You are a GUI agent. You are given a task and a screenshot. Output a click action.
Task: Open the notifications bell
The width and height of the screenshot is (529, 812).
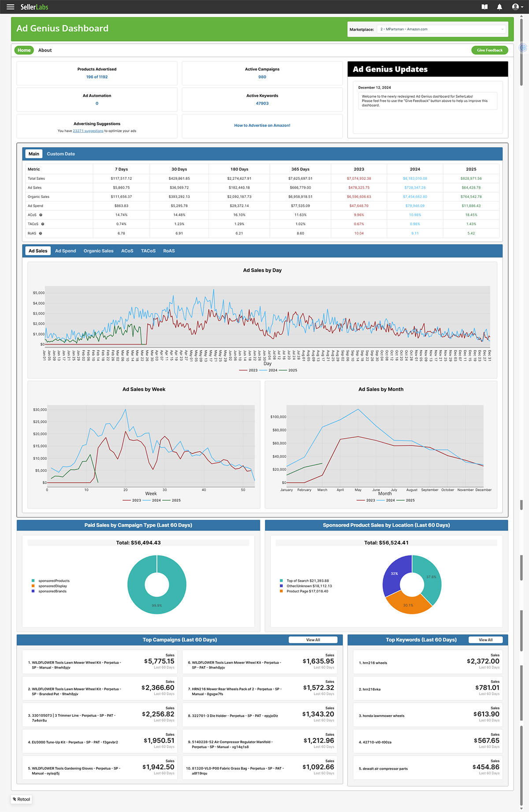499,7
